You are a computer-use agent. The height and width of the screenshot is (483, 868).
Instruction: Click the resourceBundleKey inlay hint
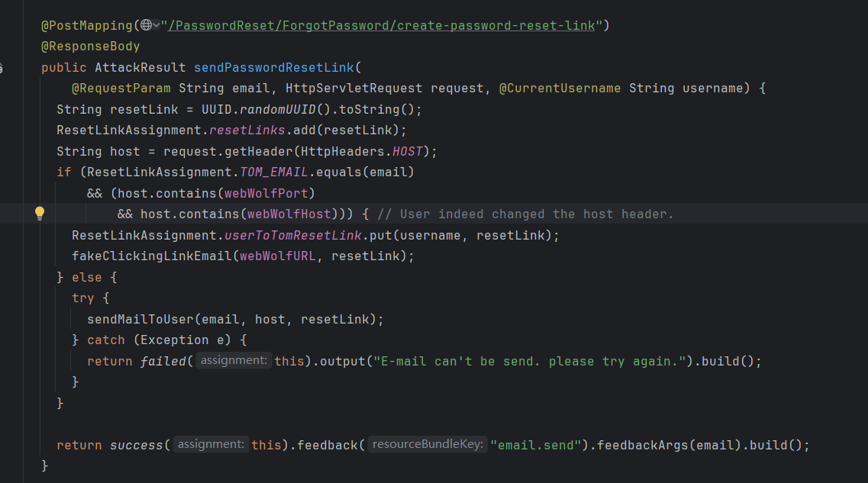428,444
